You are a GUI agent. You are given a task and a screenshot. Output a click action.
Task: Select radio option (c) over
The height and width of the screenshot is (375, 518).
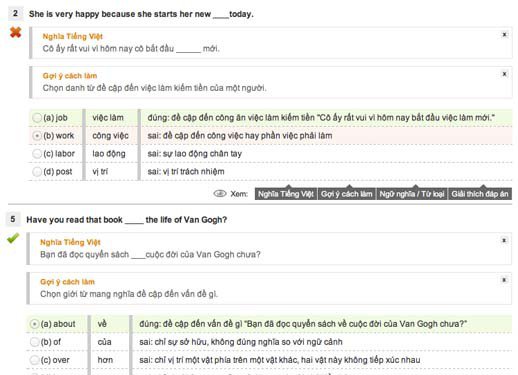34,360
